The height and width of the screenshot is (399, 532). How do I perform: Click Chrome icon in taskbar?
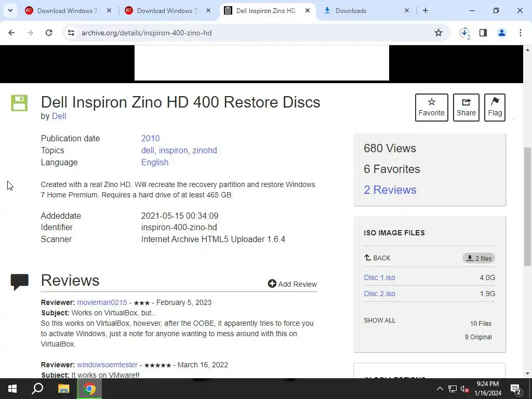89,389
